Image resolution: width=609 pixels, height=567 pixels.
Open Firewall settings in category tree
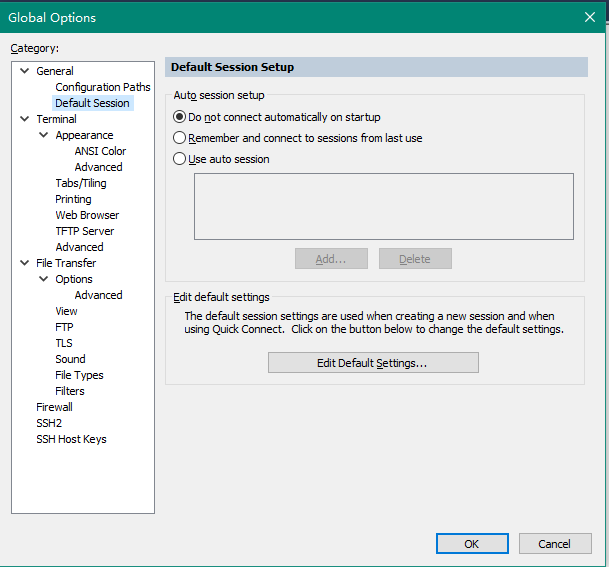click(x=54, y=407)
